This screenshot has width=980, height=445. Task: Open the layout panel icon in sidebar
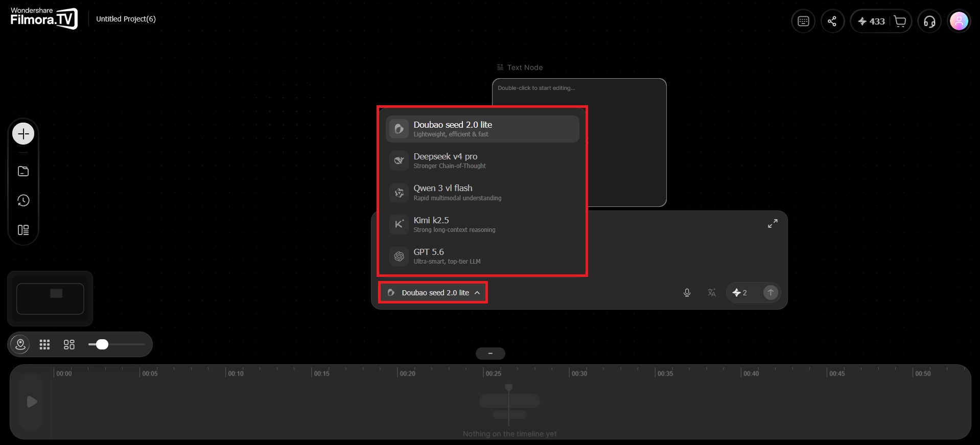click(x=23, y=230)
